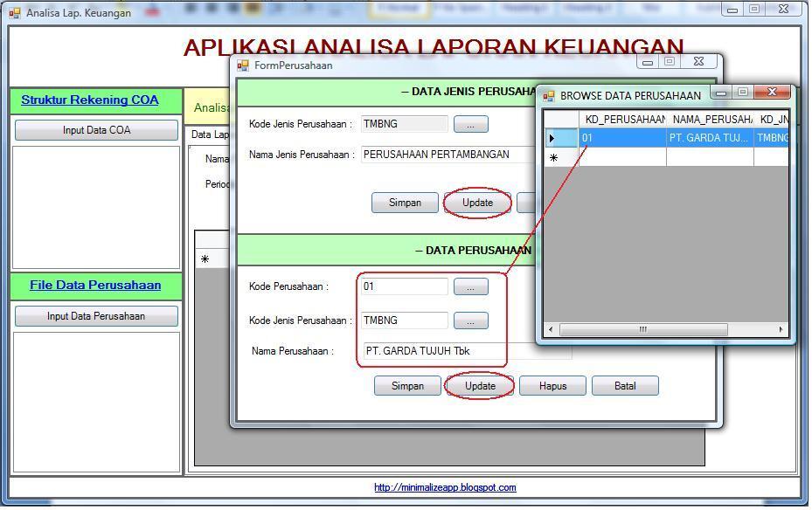The width and height of the screenshot is (812, 510).
Task: Click new-row asterisk in main window grid
Action: pyautogui.click(x=205, y=259)
